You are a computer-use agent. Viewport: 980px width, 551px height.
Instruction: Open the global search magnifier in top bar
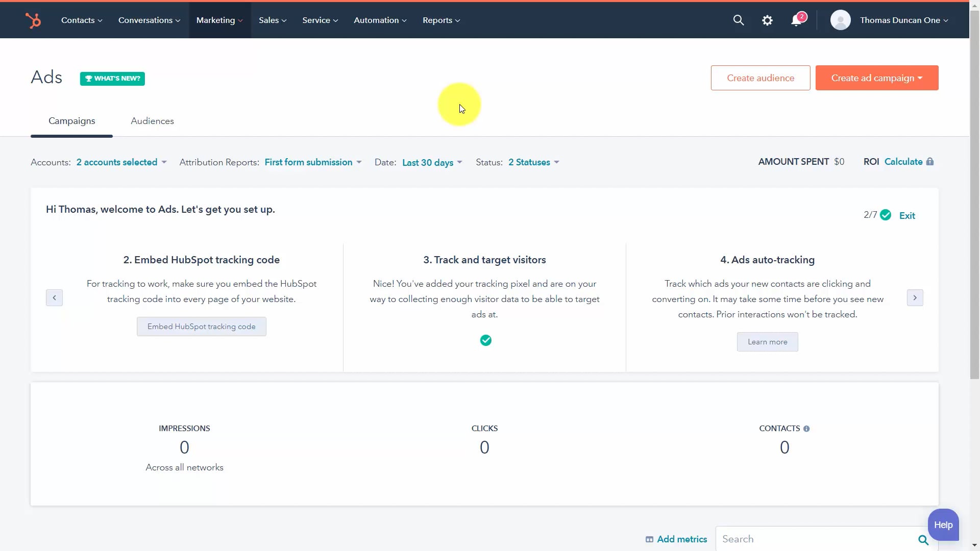click(739, 20)
